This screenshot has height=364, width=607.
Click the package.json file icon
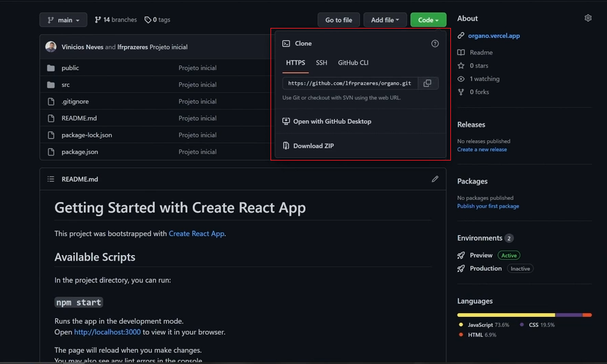pos(50,152)
